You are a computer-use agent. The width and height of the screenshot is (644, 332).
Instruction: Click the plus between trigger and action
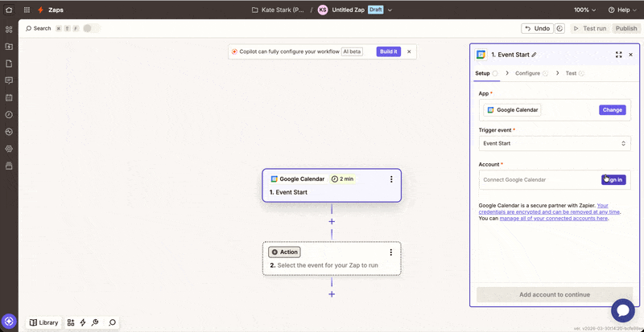(x=332, y=221)
